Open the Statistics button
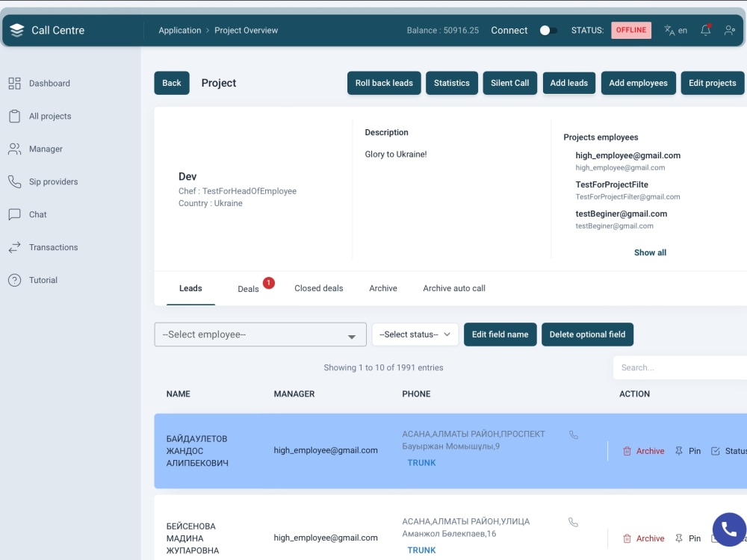This screenshot has width=747, height=560. (452, 83)
